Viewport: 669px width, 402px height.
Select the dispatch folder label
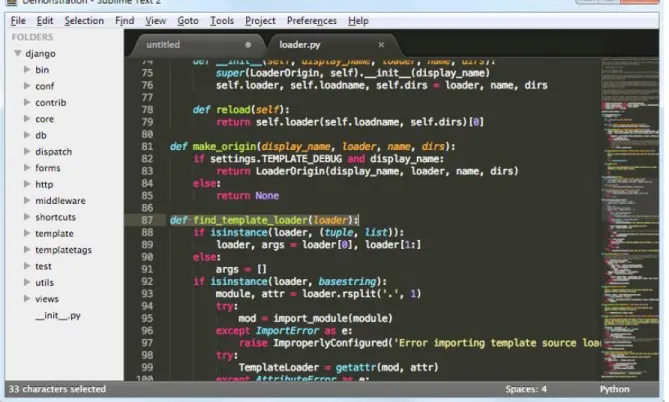53,151
